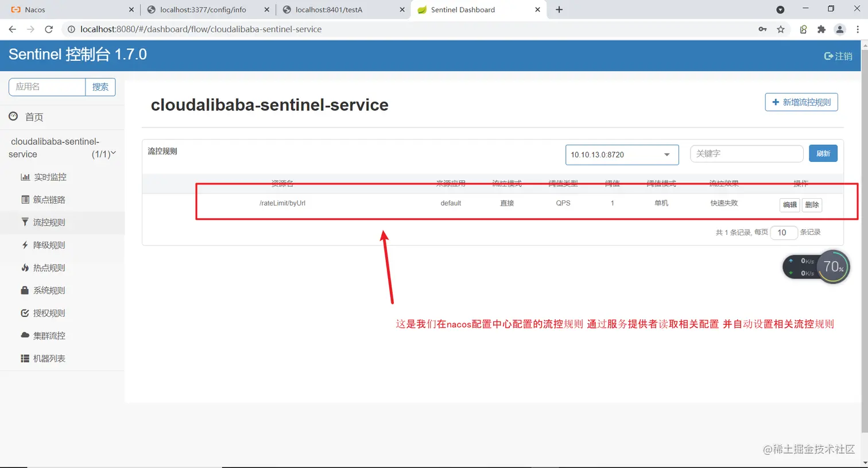868x468 pixels.
Task: Focus the 应用名 app name field
Action: coord(47,87)
